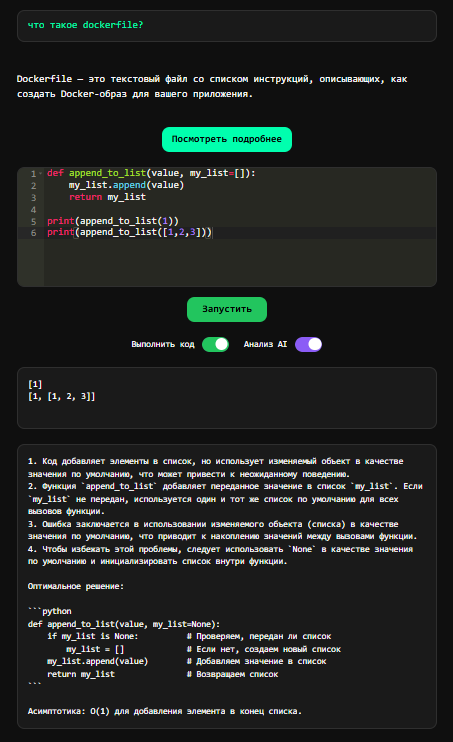Click line number 4 in editor gutter
Image resolution: width=453 pixels, height=742 pixels.
[33, 209]
